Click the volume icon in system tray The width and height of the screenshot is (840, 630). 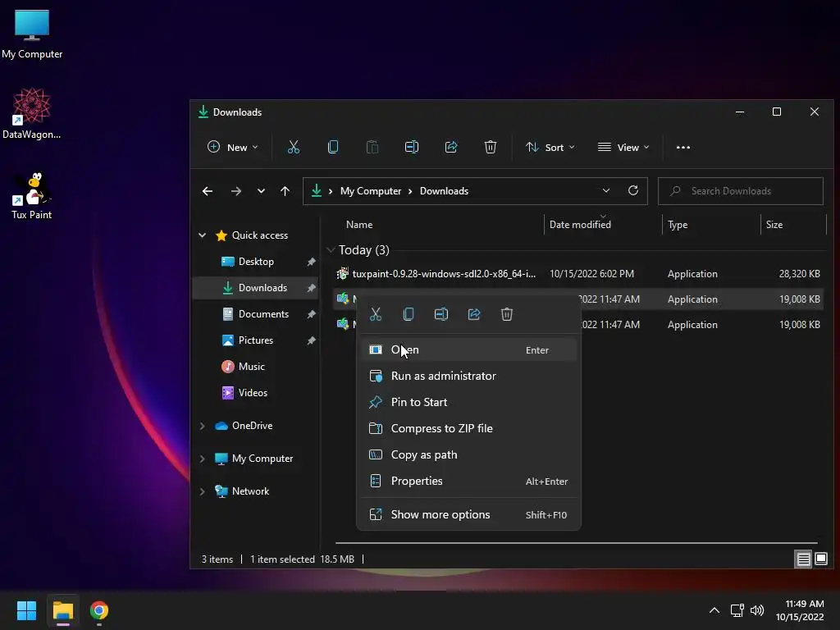(x=757, y=610)
